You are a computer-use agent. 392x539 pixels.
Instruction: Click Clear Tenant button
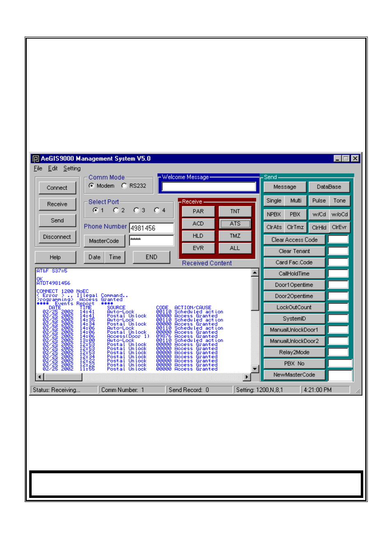point(294,251)
